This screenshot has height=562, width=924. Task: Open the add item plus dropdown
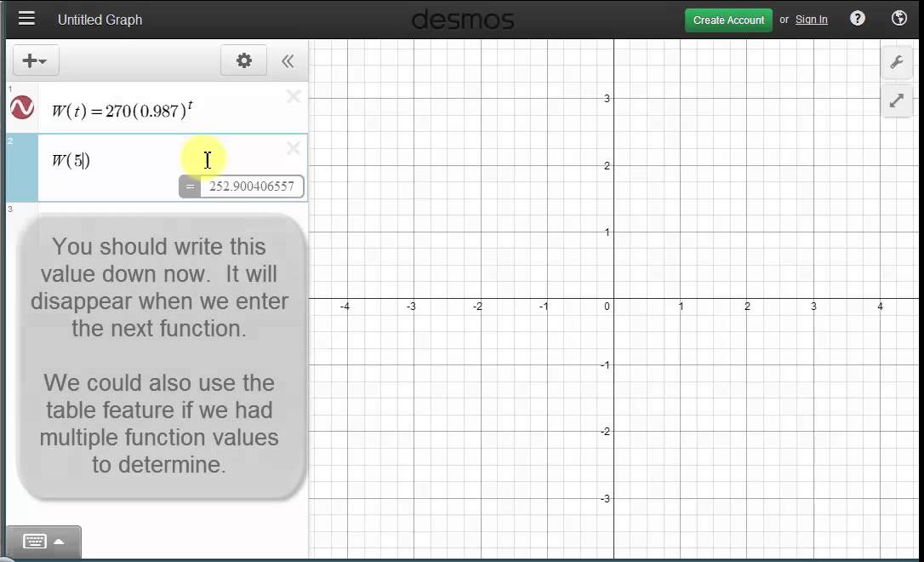(36, 60)
